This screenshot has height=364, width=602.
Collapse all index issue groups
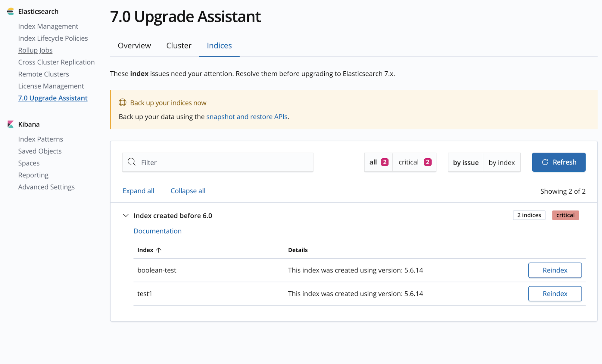pyautogui.click(x=187, y=190)
